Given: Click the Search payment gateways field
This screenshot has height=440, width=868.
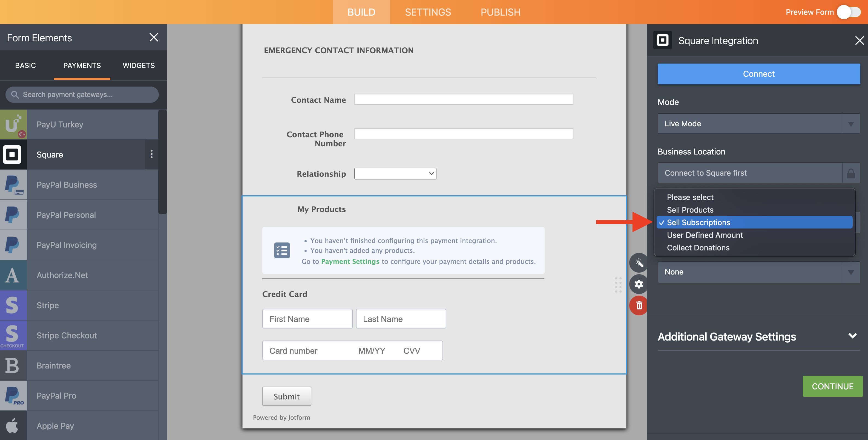Looking at the screenshot, I should click(x=82, y=95).
